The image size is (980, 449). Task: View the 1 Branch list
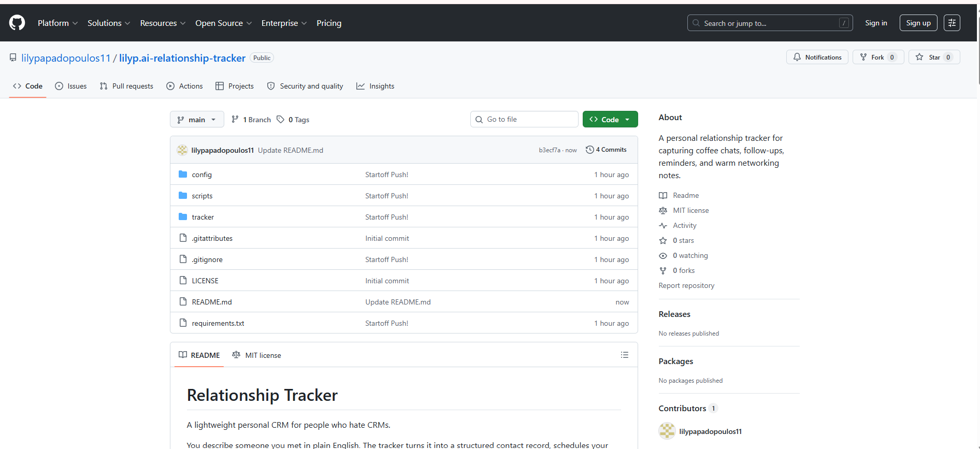click(251, 120)
